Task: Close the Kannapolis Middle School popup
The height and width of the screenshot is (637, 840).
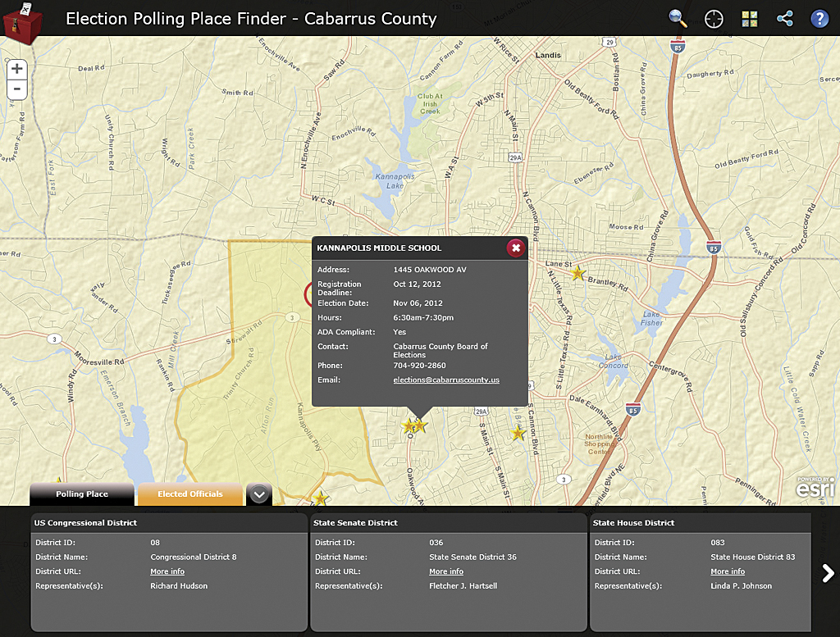Action: pos(516,248)
